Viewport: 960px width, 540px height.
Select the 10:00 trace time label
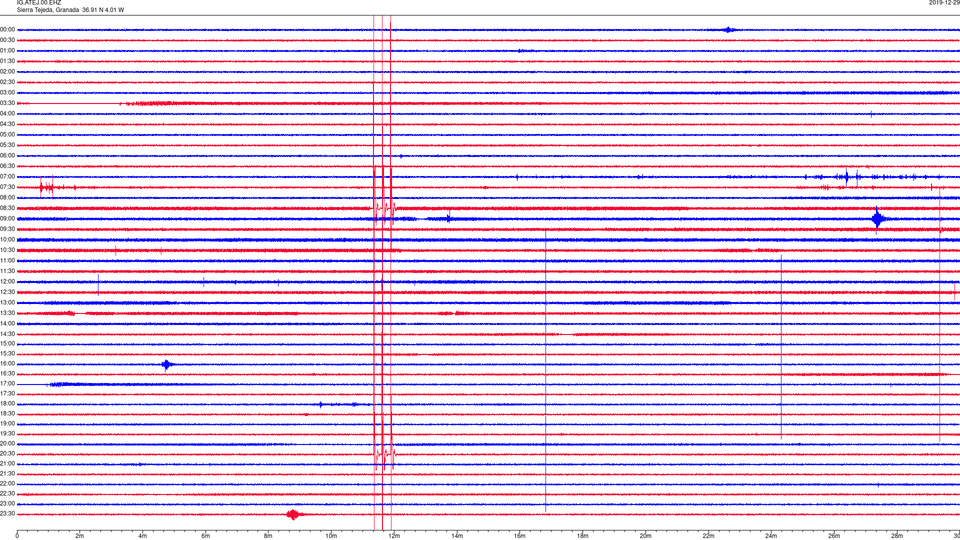(x=7, y=239)
